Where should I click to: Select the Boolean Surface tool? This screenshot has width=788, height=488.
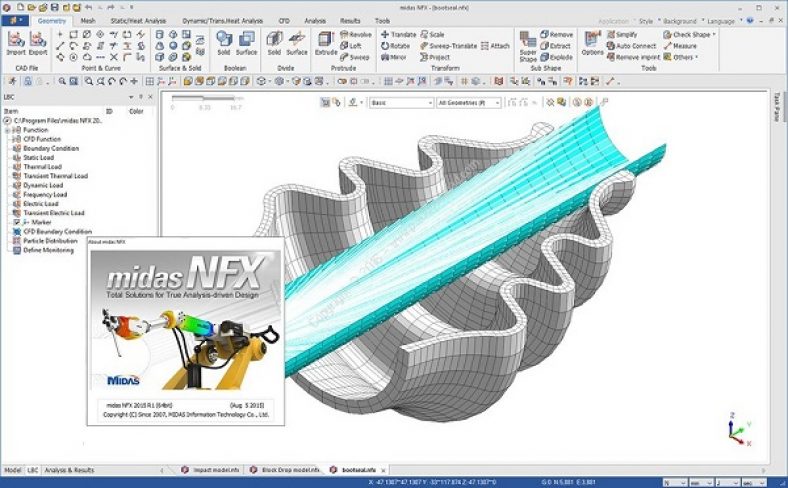(246, 44)
